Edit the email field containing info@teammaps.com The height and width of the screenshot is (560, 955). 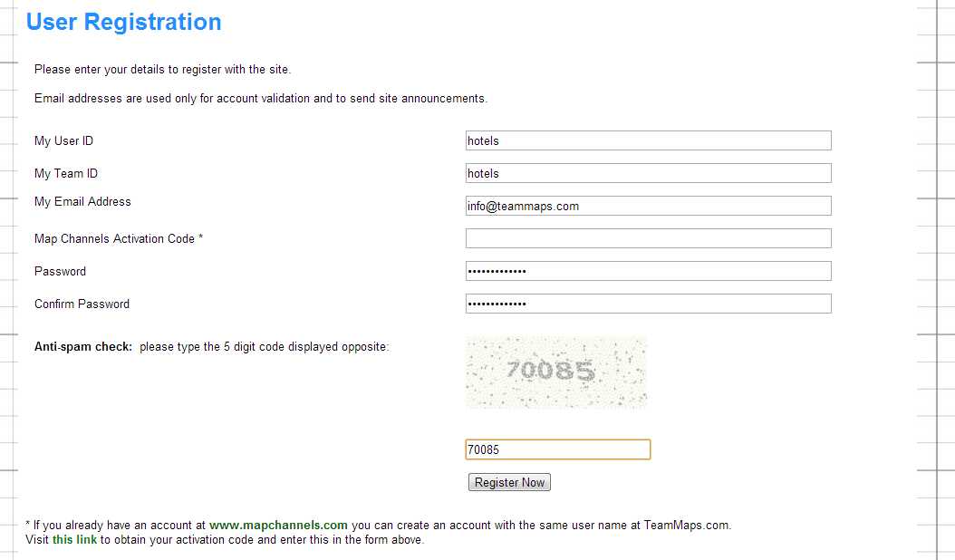(x=648, y=206)
